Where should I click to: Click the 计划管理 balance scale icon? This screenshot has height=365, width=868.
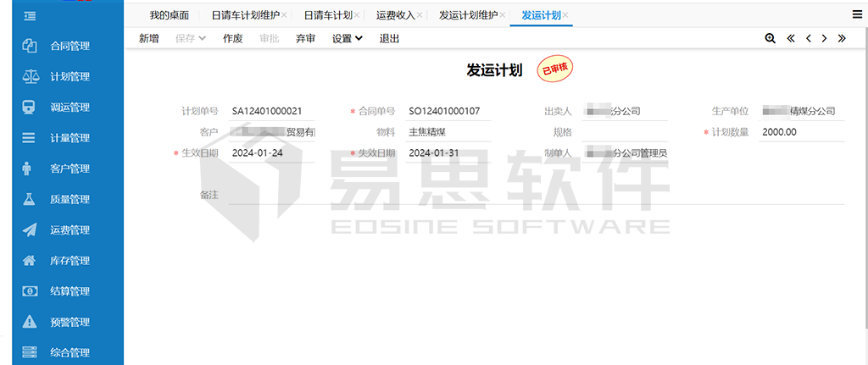(29, 76)
